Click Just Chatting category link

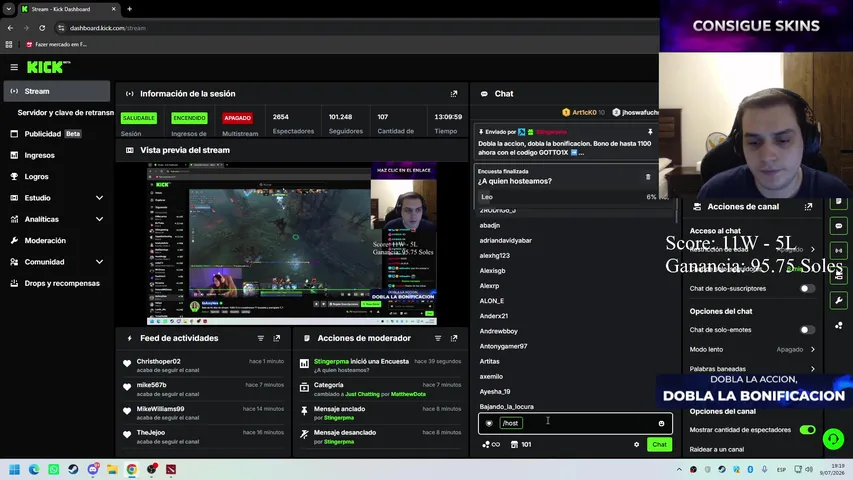tap(362, 394)
